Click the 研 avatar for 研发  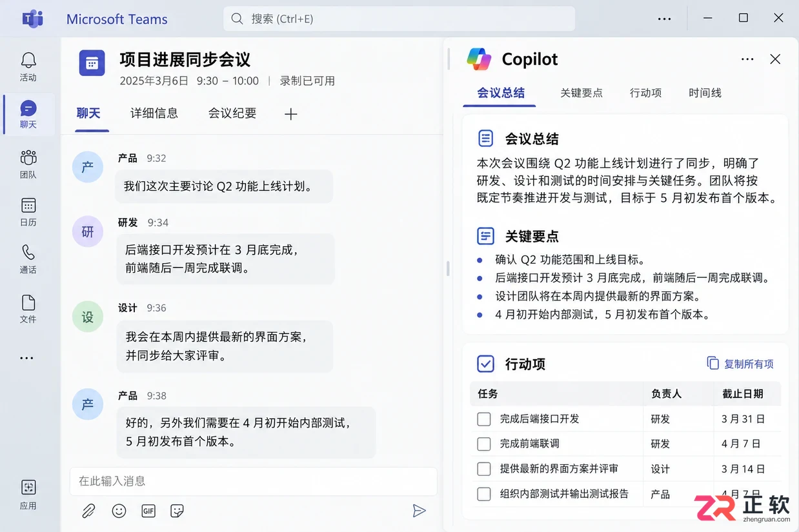[x=88, y=232]
